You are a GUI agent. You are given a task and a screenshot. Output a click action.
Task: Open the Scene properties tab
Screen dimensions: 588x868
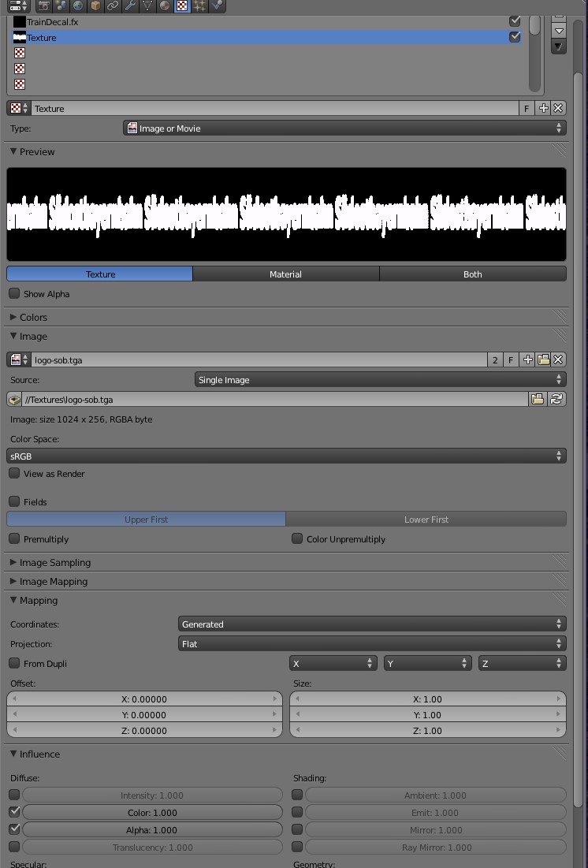point(61,6)
